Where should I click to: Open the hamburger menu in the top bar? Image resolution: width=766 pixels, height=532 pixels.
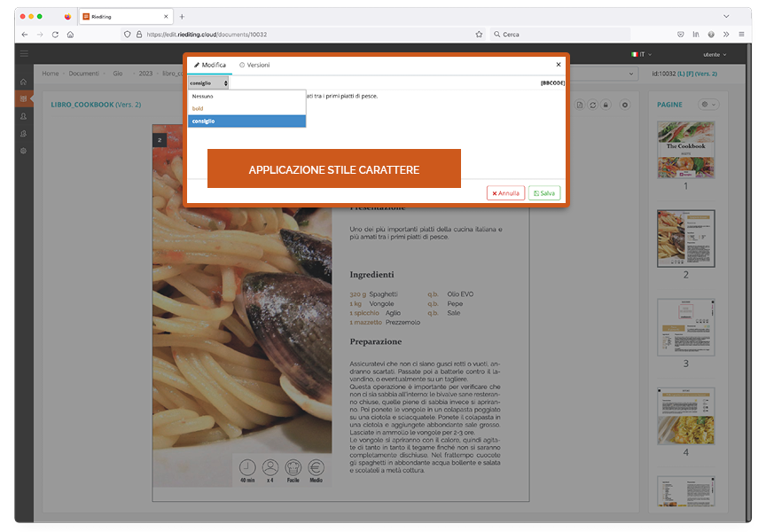pyautogui.click(x=24, y=54)
